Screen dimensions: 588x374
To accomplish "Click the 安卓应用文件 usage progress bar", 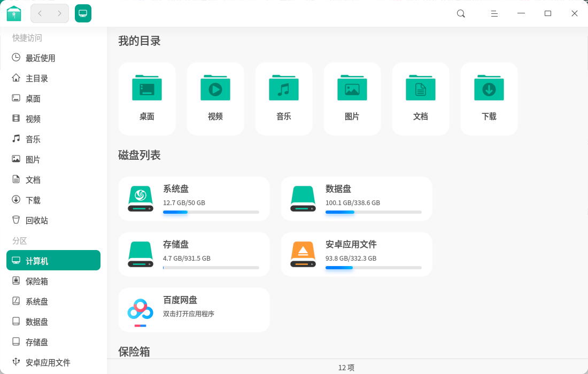I will click(x=374, y=268).
